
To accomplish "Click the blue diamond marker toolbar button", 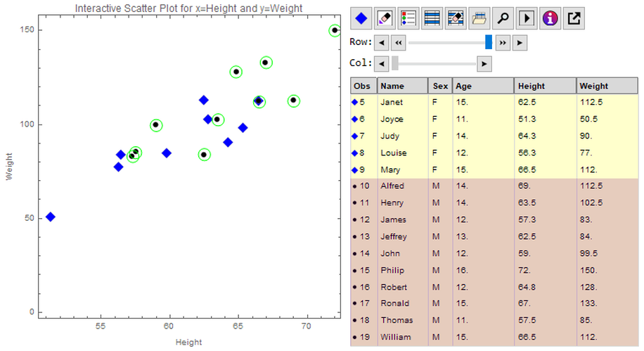I will click(361, 18).
